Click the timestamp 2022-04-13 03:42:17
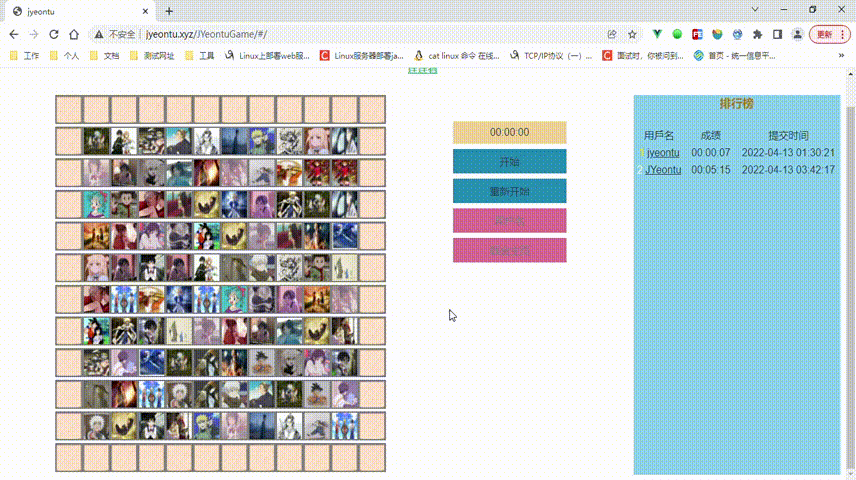Screen dimensions: 856x480 [788, 170]
